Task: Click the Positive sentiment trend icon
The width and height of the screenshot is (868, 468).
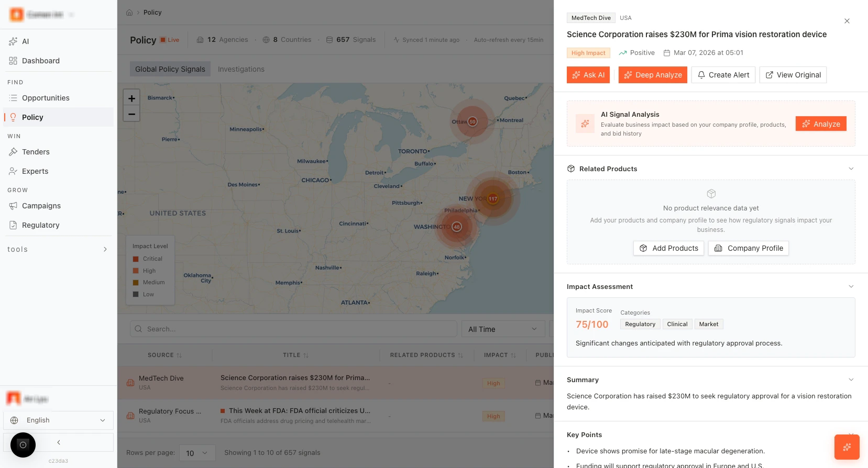Action: point(623,53)
